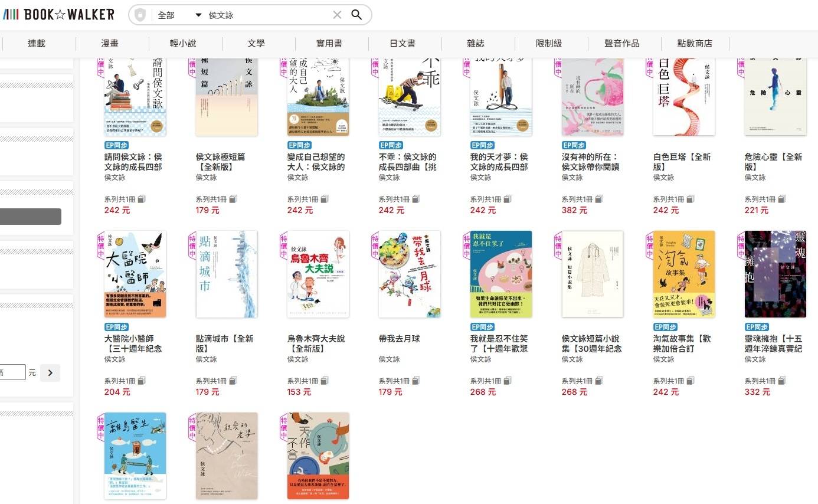This screenshot has height=504, width=818.
Task: Click the 特價中 ribbon on 白色巨塔 cover
Action: point(650,67)
